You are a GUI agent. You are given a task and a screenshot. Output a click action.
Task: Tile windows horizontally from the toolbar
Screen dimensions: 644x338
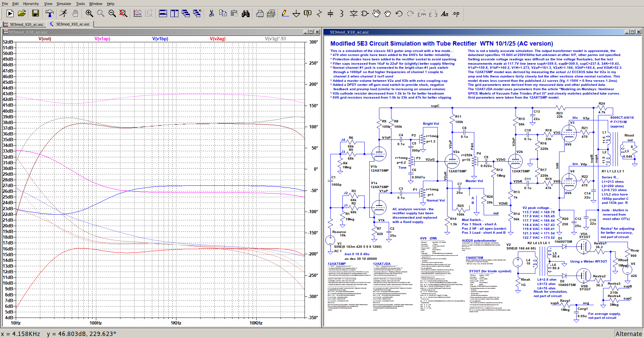[163, 13]
